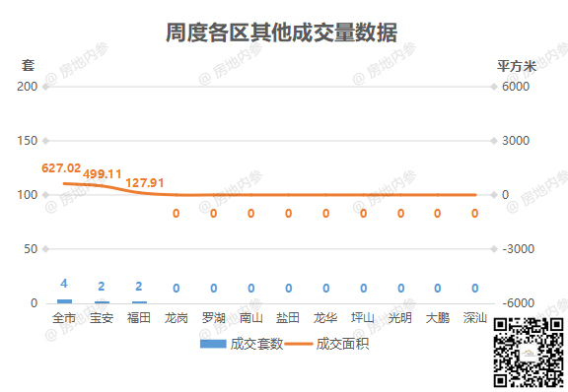Click the 499.11 data label
Image resolution: width=568 pixels, height=392 pixels.
pyautogui.click(x=103, y=174)
